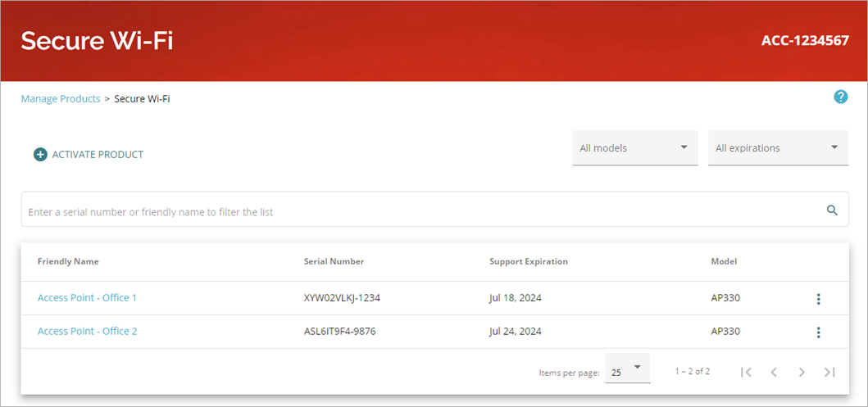Click the Jul 24, 2024 expiration date

click(x=516, y=331)
